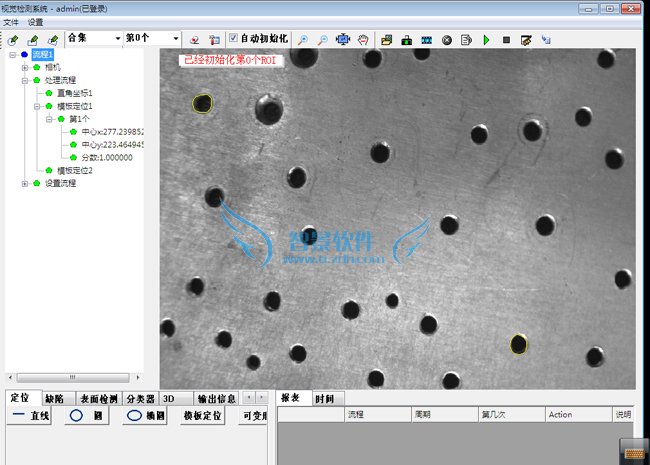
Task: Collapse the 模板定位1 tree node
Action: click(x=37, y=106)
